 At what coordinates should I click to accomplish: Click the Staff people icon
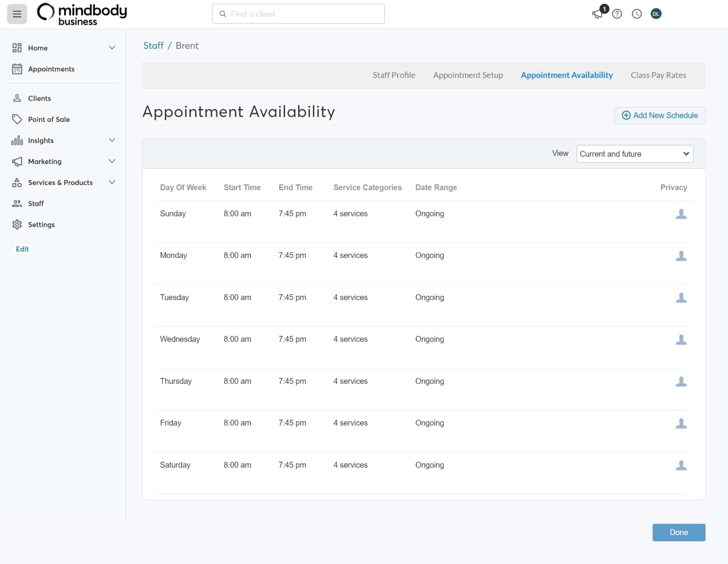tap(17, 203)
